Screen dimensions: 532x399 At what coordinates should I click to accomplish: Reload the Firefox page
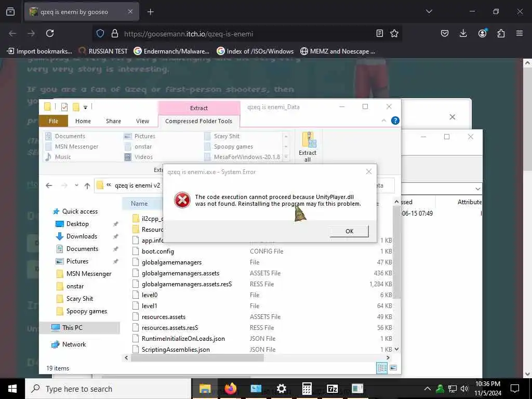[50, 33]
